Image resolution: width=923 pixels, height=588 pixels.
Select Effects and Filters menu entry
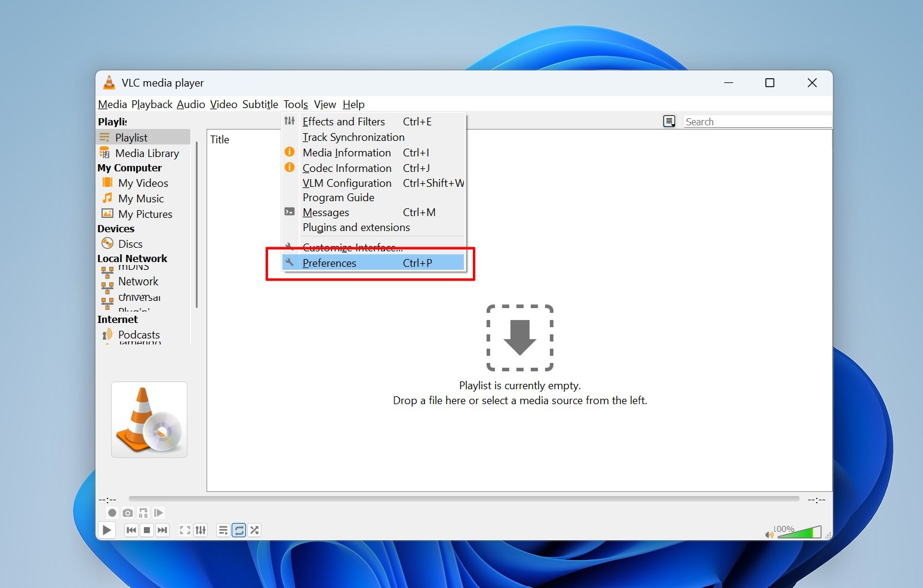point(373,122)
